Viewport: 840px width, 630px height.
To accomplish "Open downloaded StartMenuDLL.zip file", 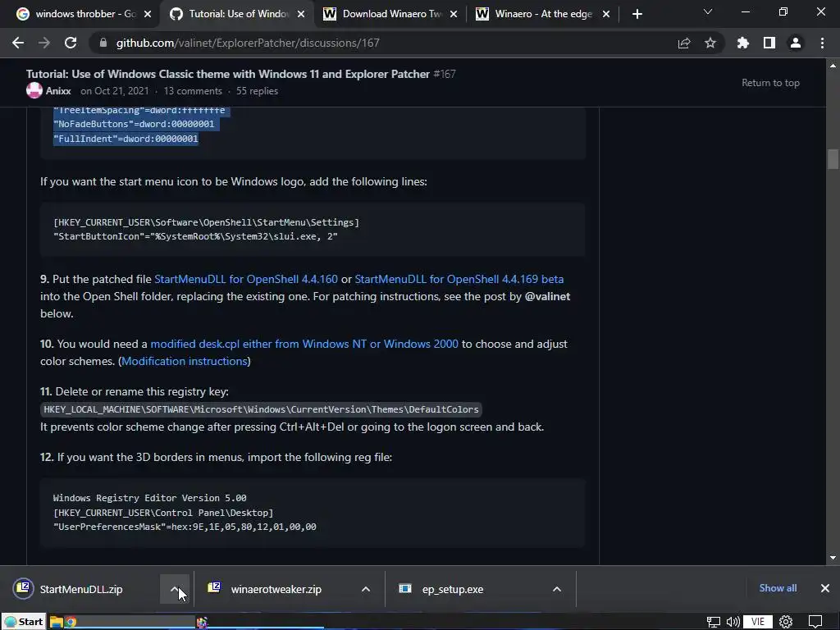I will (x=81, y=589).
